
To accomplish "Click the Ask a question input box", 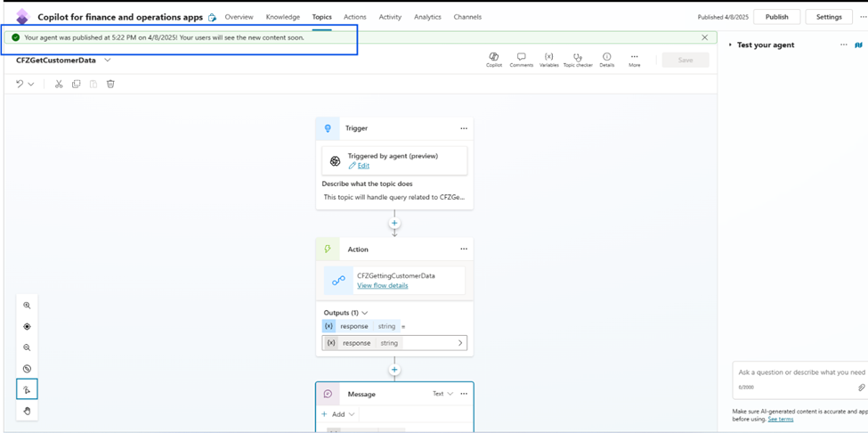I will (x=800, y=372).
